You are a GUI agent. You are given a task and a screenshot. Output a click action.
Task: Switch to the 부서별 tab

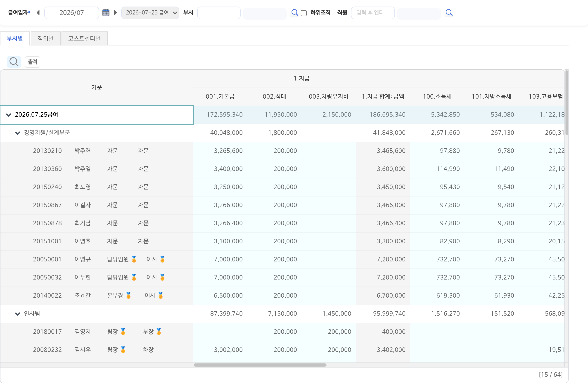15,38
